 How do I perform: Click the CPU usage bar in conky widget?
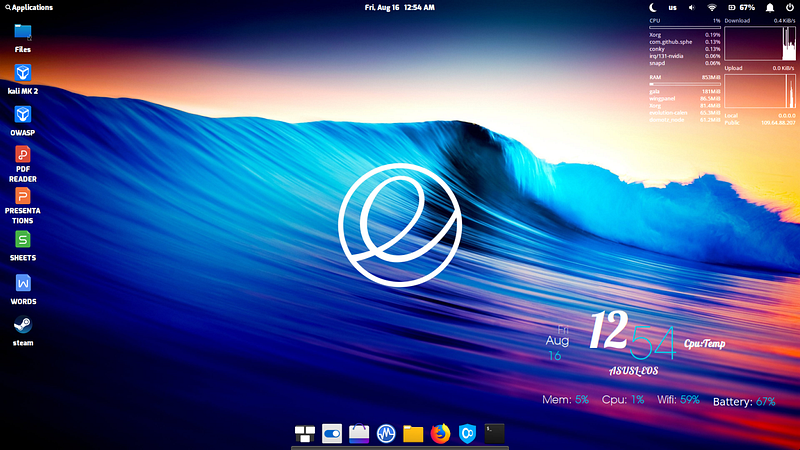click(x=685, y=28)
